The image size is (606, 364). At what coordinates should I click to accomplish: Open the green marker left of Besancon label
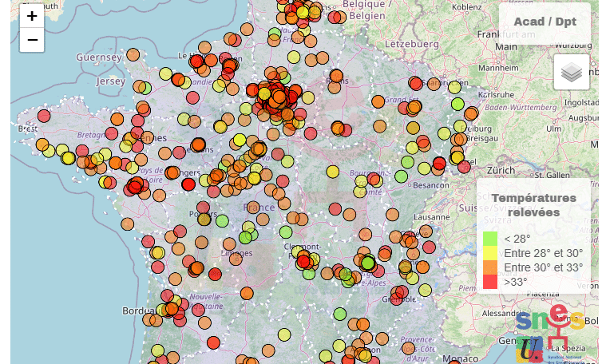pyautogui.click(x=401, y=176)
